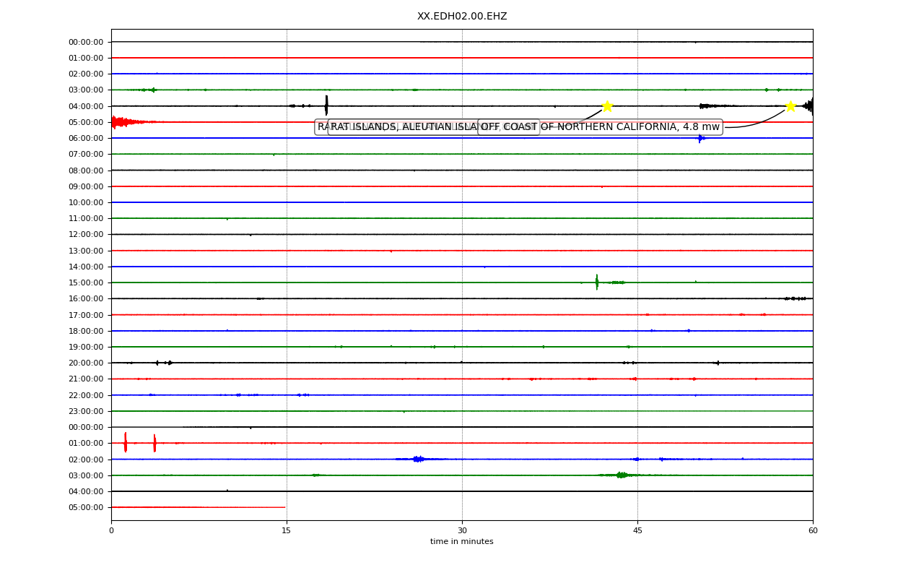The height and width of the screenshot is (578, 924).
Task: Click the yellow star left of the 45-minute gridline
Action: click(607, 106)
